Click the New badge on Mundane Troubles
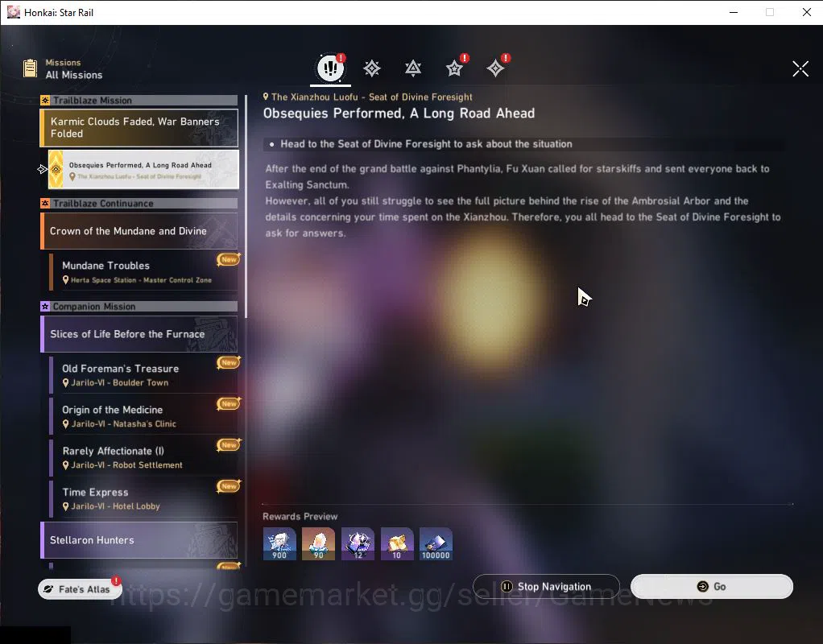Viewport: 823px width, 644px height. pos(229,259)
